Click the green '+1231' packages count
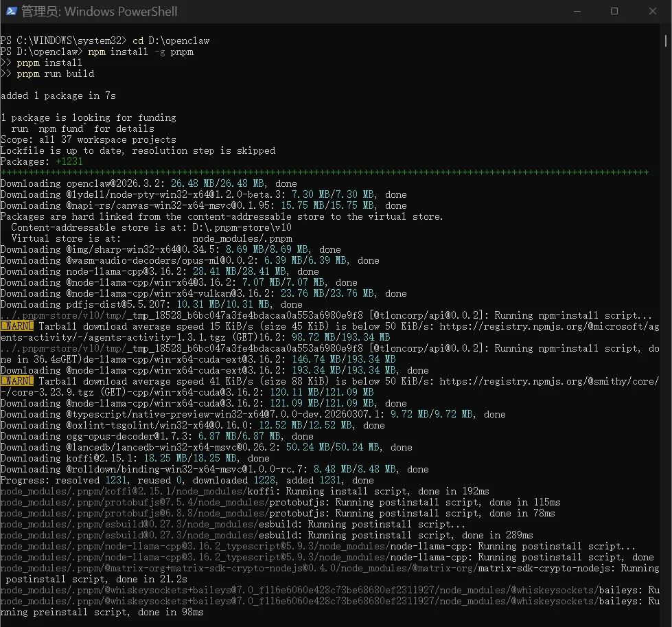 [69, 161]
